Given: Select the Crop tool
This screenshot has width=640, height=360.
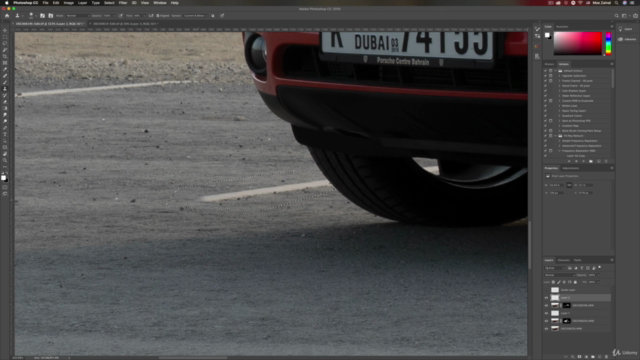Looking at the screenshot, I should 5,56.
